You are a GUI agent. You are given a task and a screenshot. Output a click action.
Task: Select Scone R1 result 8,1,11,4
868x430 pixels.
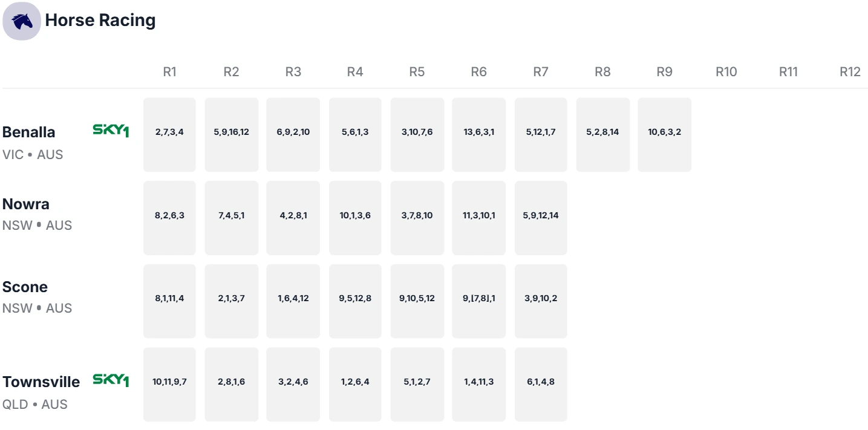(x=169, y=301)
